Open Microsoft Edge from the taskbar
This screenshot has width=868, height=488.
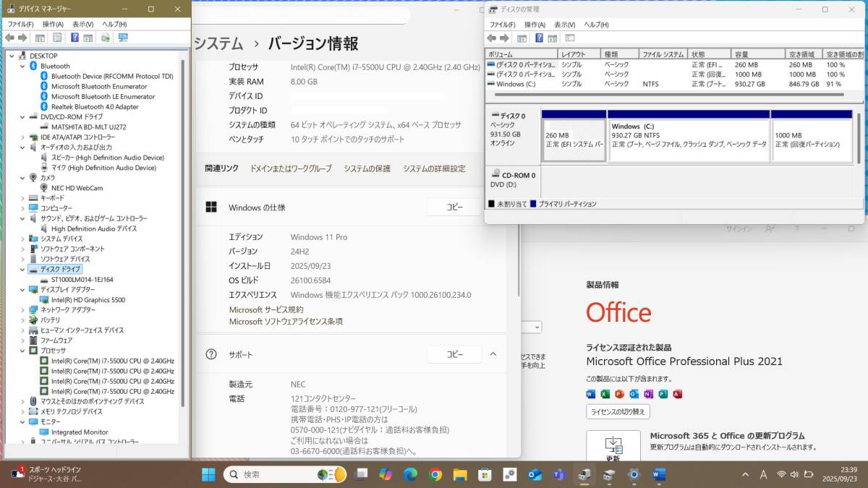(x=410, y=474)
